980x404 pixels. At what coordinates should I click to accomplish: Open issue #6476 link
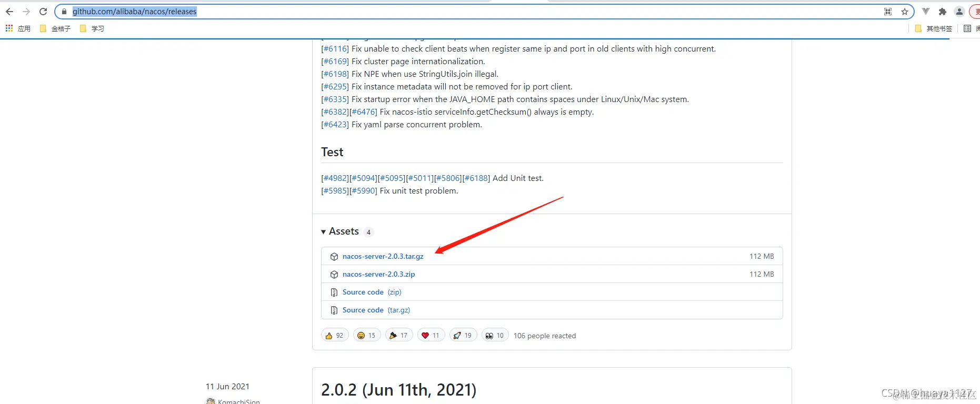pos(364,112)
